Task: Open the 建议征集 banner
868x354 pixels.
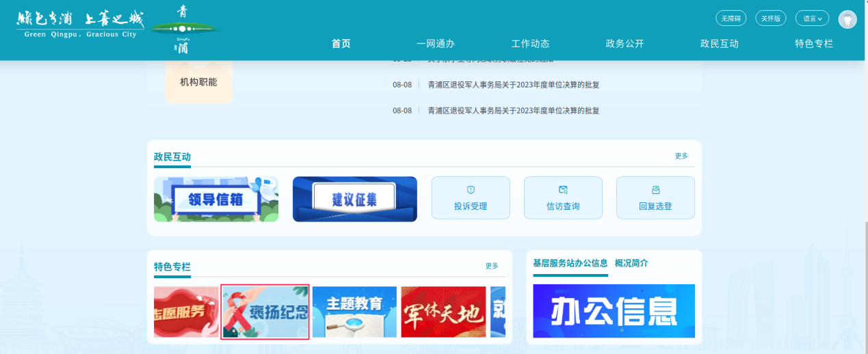Action: pyautogui.click(x=354, y=199)
